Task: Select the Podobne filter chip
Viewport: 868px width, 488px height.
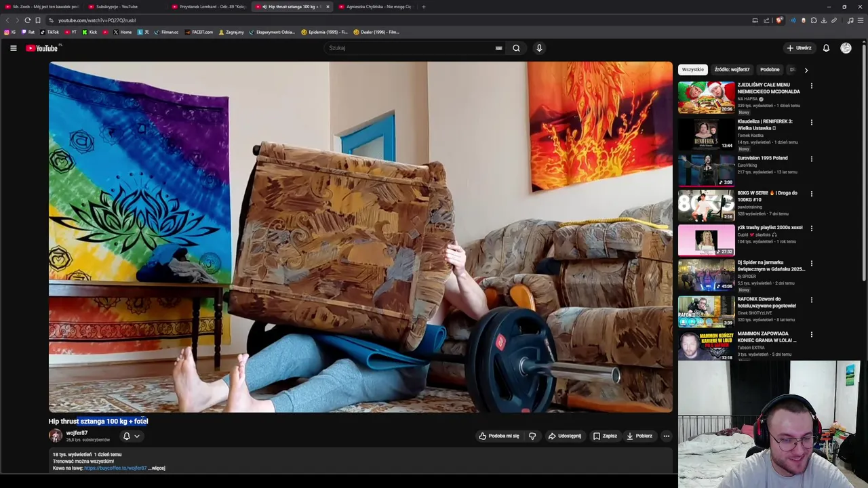Action: point(770,70)
